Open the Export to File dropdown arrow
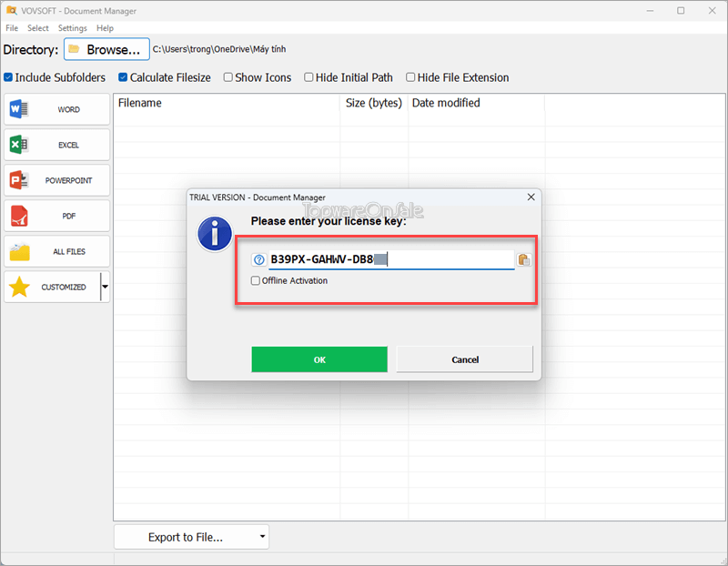This screenshot has height=566, width=728. [262, 536]
